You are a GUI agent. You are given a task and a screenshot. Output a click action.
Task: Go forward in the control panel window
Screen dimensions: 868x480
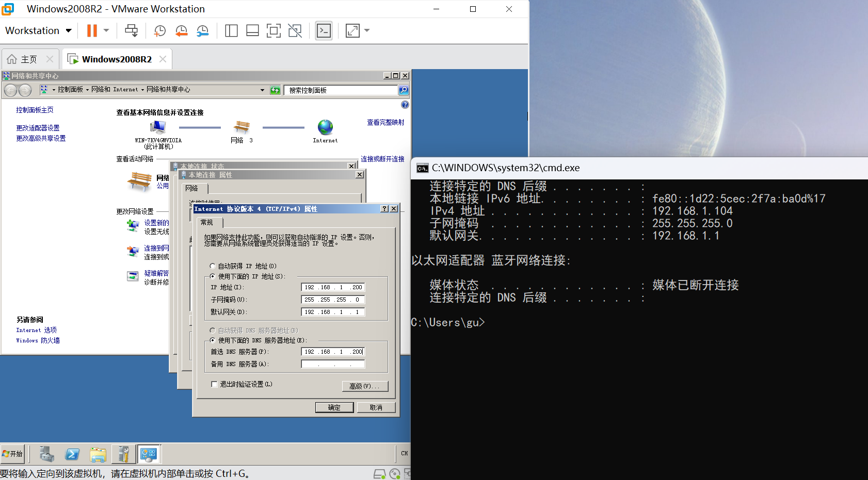tap(25, 90)
